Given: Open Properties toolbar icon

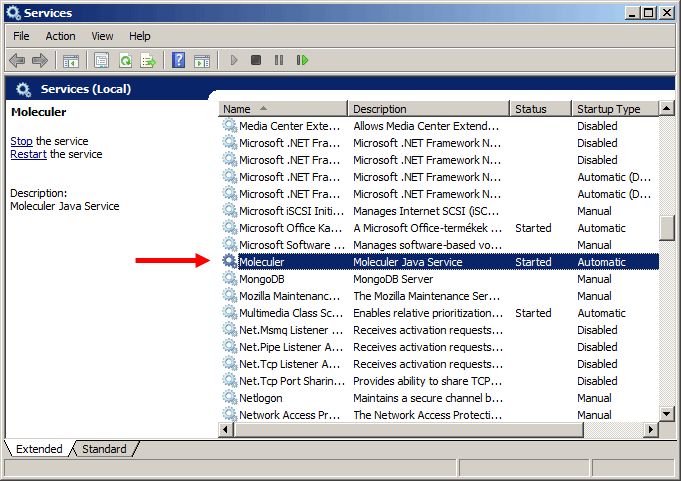Looking at the screenshot, I should click(102, 60).
